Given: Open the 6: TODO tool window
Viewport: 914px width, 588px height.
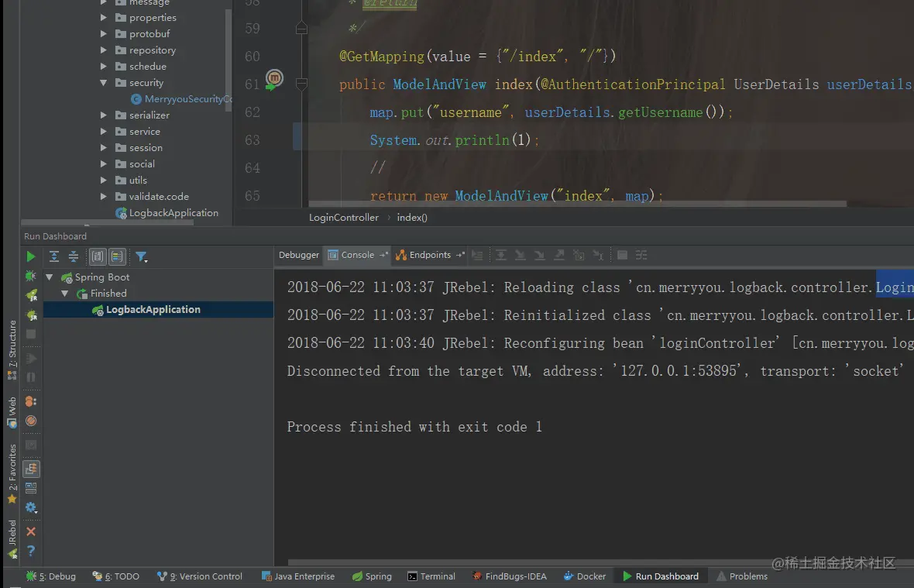Looking at the screenshot, I should point(116,576).
